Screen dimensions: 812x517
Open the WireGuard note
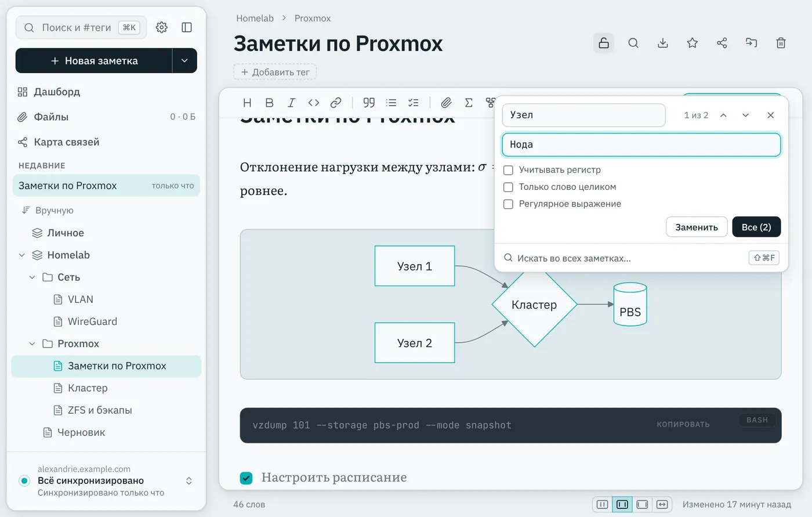pyautogui.click(x=106, y=321)
